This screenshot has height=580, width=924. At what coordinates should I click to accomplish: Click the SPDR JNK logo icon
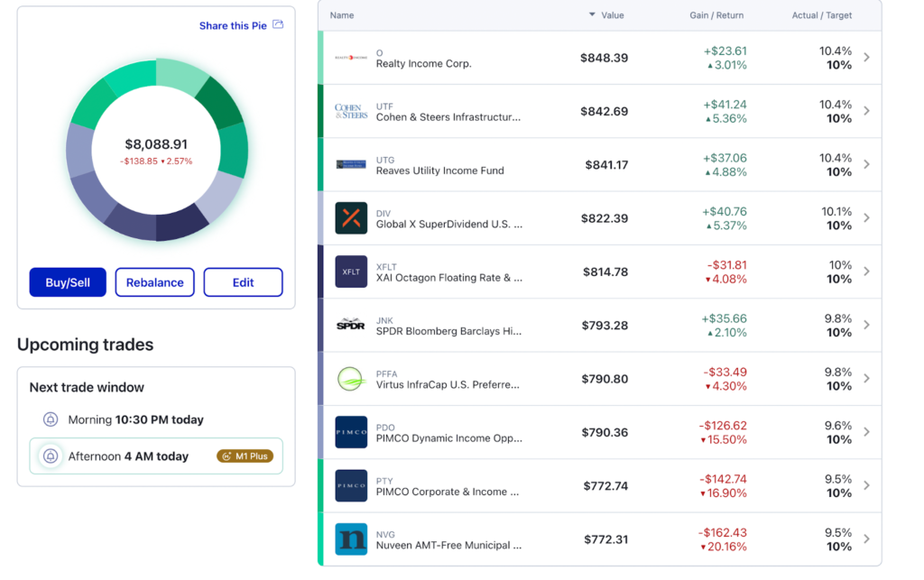351,325
